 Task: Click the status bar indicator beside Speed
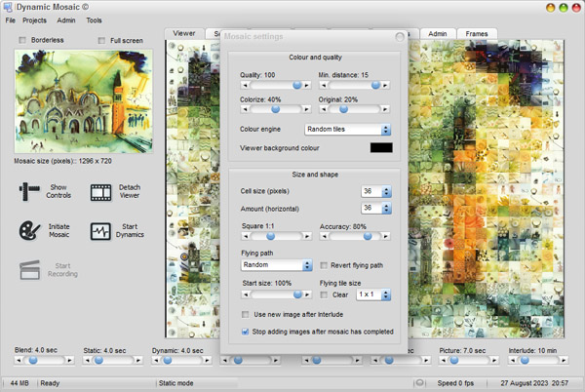click(x=419, y=382)
